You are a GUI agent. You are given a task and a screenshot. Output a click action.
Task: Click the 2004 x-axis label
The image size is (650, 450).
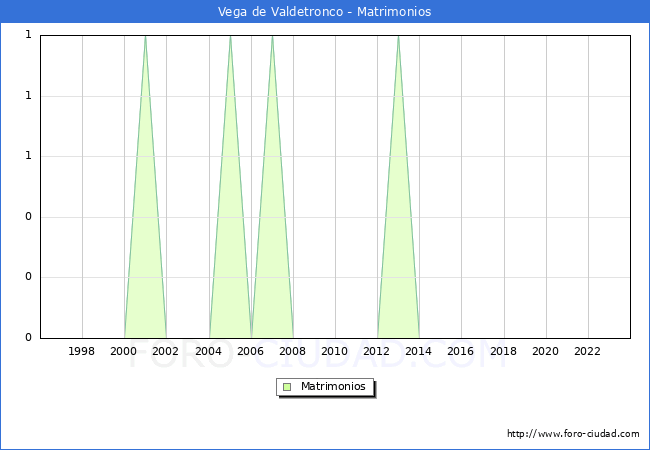(x=208, y=351)
